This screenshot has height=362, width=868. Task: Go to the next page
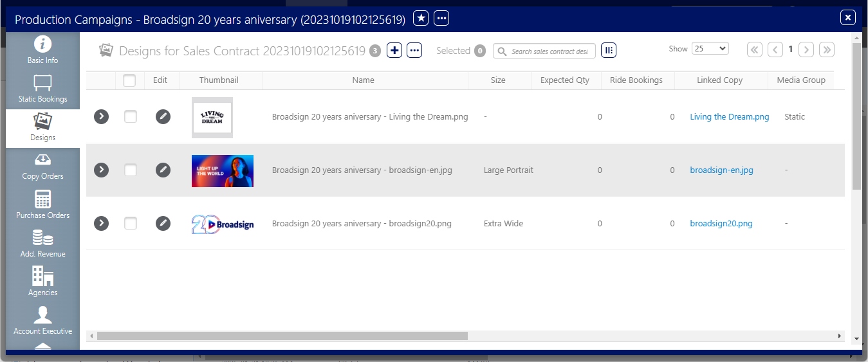coord(806,50)
